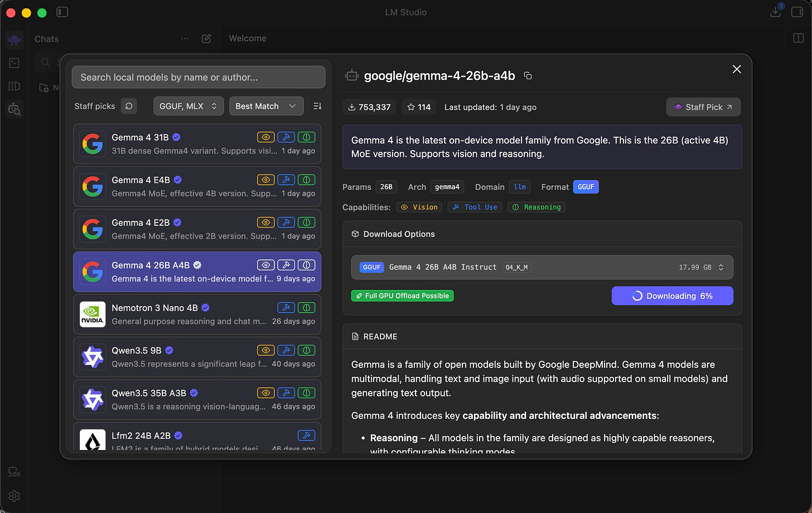The width and height of the screenshot is (812, 513).
Task: Open the GGUF, MLX format filter dropdown
Action: 188,106
